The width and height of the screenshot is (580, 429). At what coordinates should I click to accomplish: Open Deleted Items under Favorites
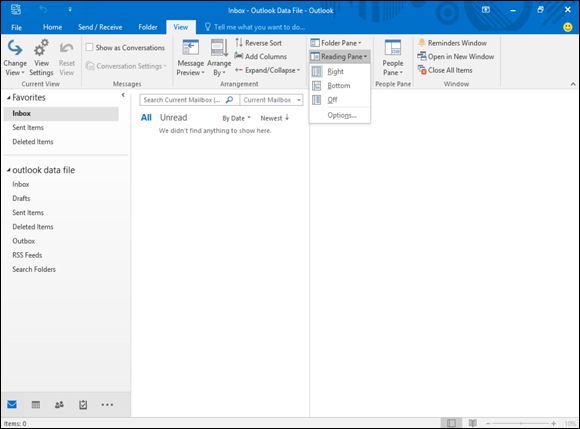pyautogui.click(x=33, y=142)
